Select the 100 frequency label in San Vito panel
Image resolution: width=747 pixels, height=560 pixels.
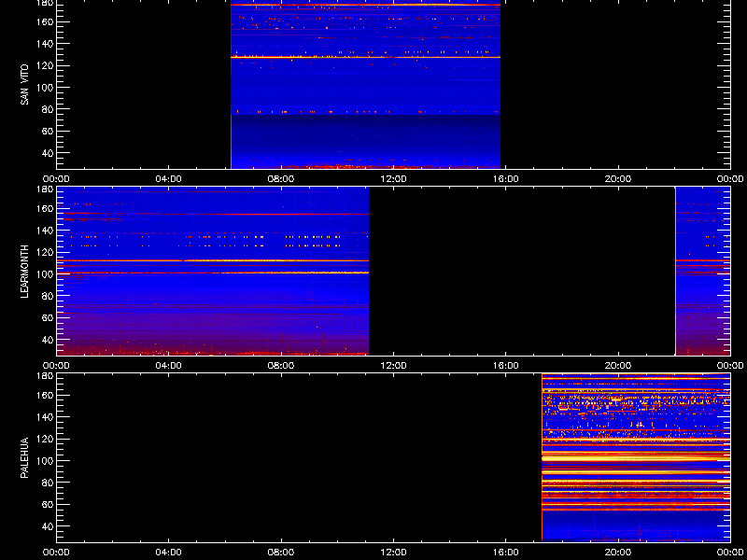(x=46, y=88)
